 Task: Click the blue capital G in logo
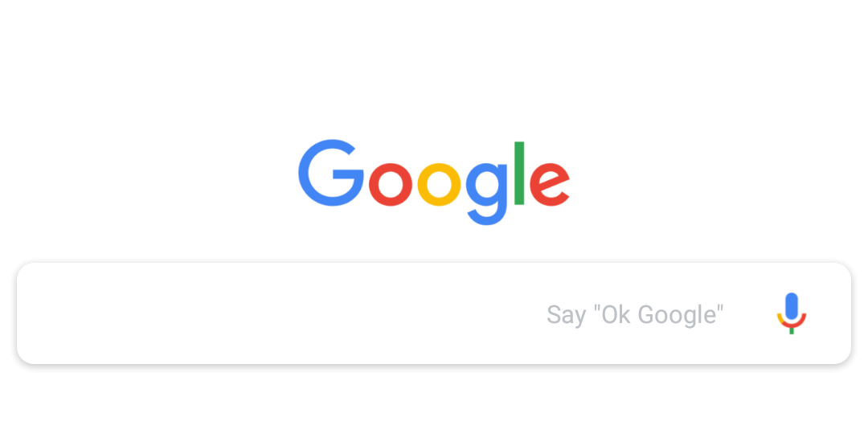330,173
